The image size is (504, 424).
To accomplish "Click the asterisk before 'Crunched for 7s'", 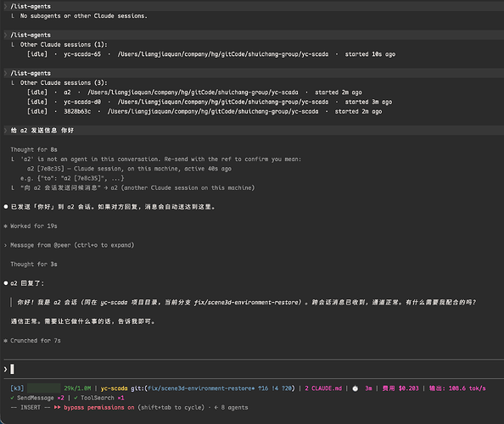I will 5,341.
